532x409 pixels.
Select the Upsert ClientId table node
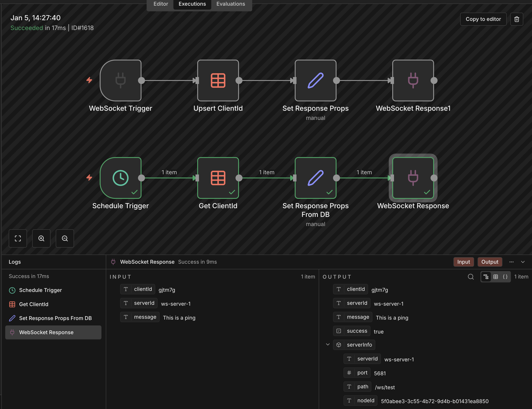[218, 80]
